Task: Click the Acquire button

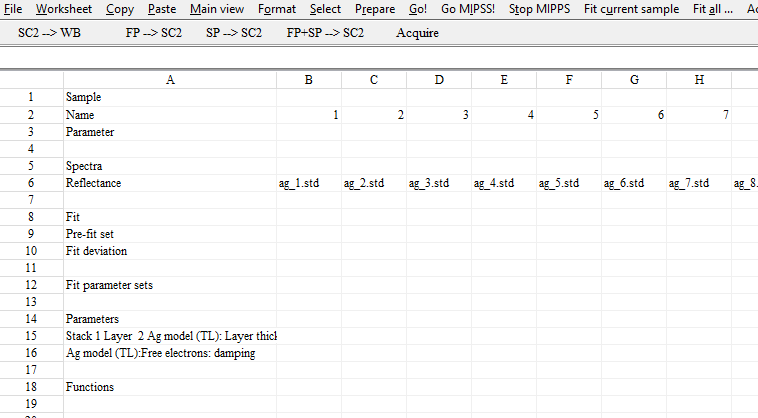Action: pyautogui.click(x=418, y=33)
